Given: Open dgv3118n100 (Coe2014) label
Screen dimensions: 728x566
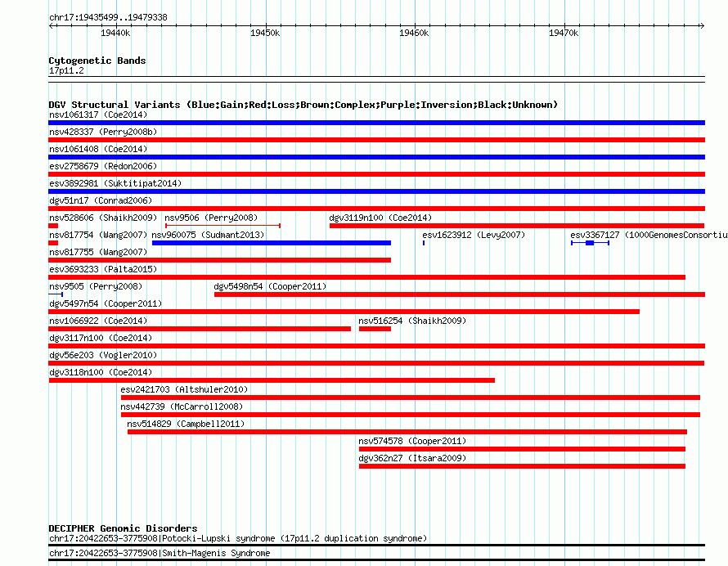Looking at the screenshot, I should point(101,372).
